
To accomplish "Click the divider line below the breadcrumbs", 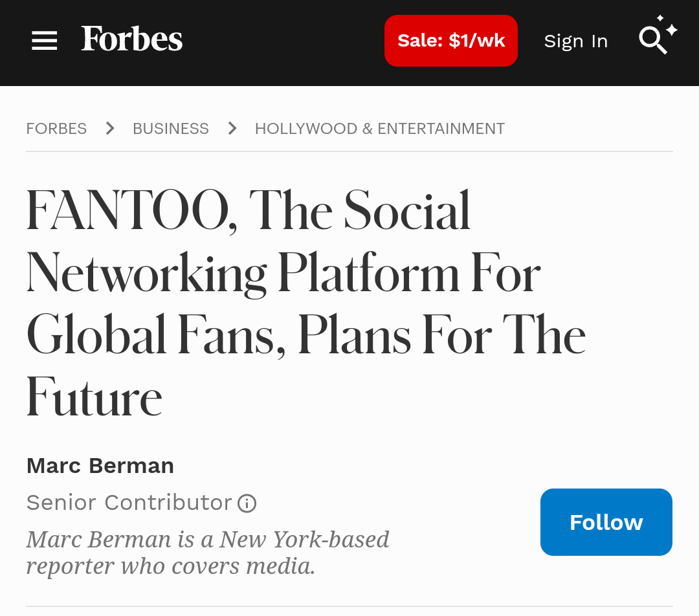I will coord(349,151).
